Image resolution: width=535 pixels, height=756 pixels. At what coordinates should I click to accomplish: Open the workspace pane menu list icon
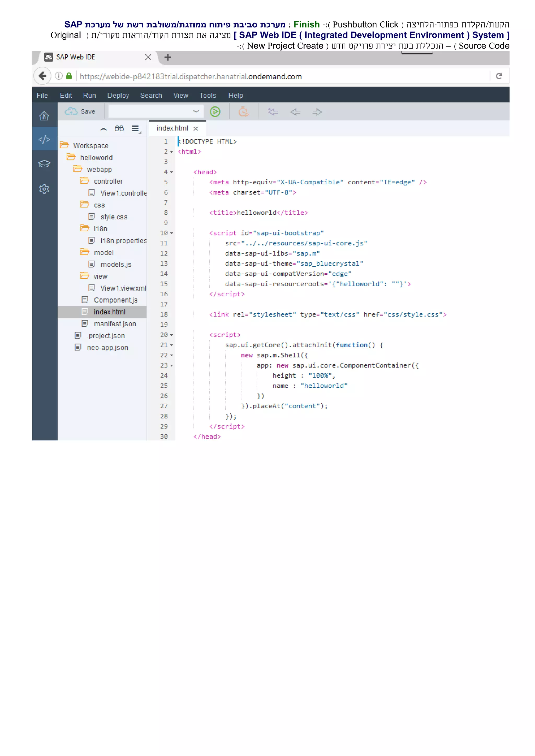coord(136,129)
